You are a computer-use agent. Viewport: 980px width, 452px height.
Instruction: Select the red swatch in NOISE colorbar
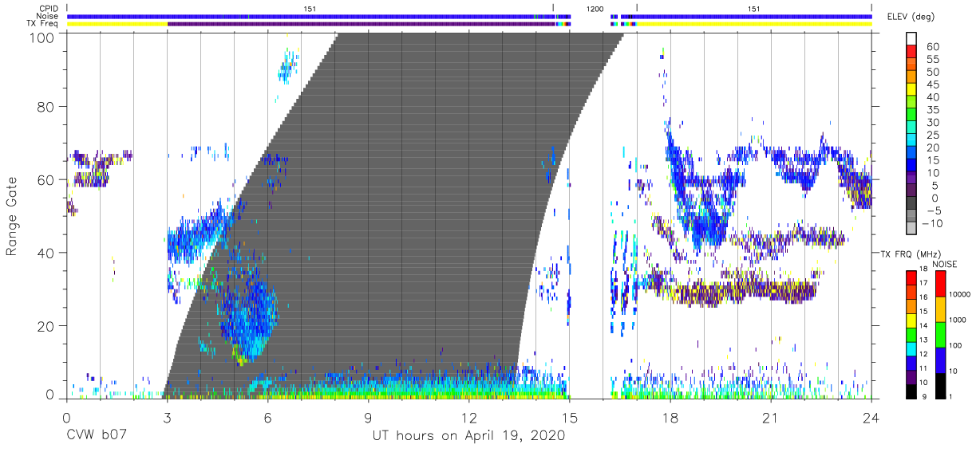click(939, 284)
